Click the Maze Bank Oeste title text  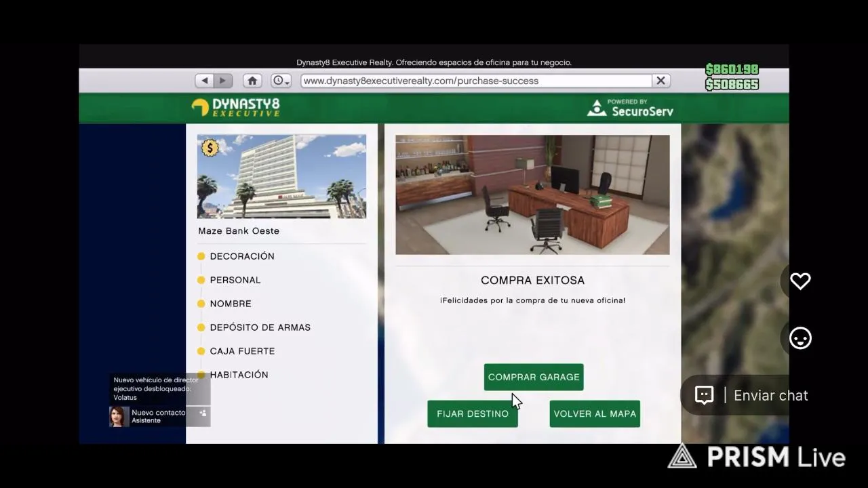(239, 231)
